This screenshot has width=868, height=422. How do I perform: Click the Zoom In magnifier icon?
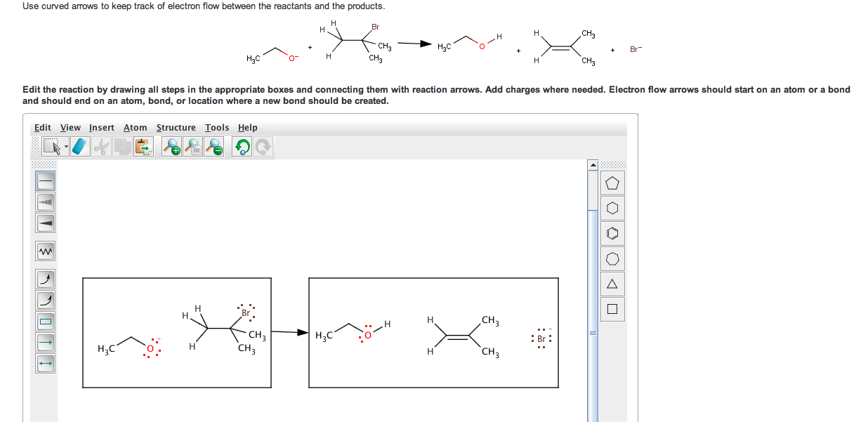(x=171, y=146)
